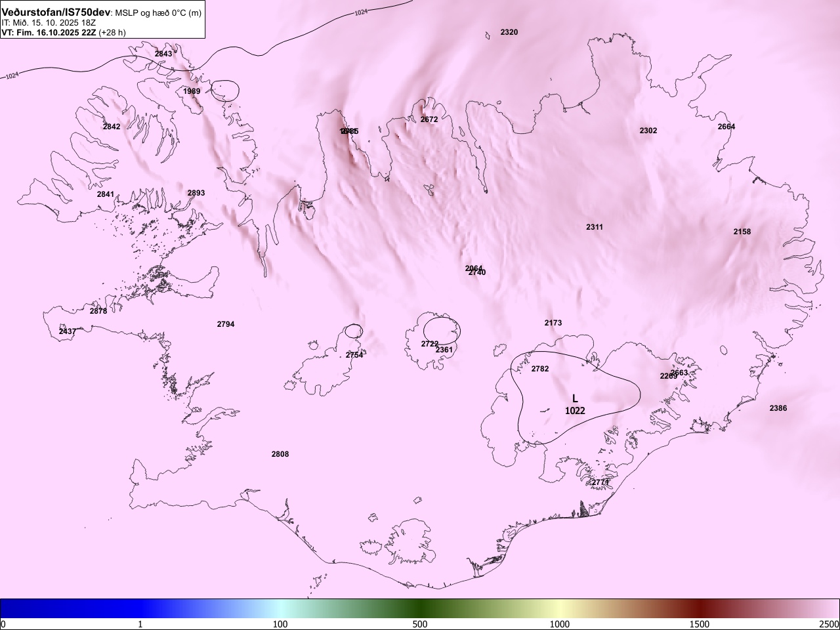Click the 2386 map value
The height and width of the screenshot is (630, 840).
click(778, 408)
